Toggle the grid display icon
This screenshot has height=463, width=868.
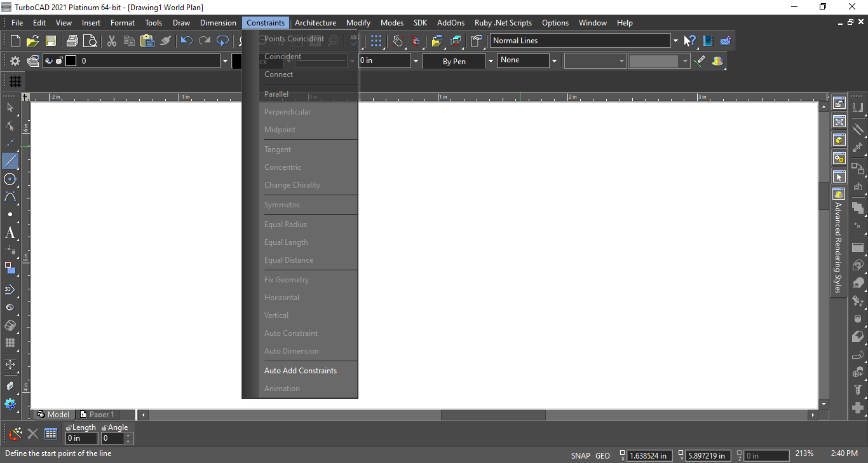click(15, 81)
